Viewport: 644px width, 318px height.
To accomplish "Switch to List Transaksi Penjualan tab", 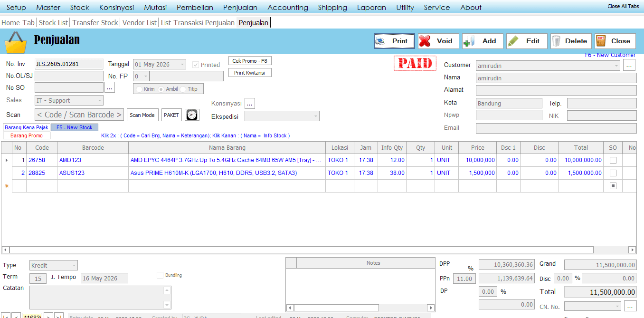I will pyautogui.click(x=198, y=22).
